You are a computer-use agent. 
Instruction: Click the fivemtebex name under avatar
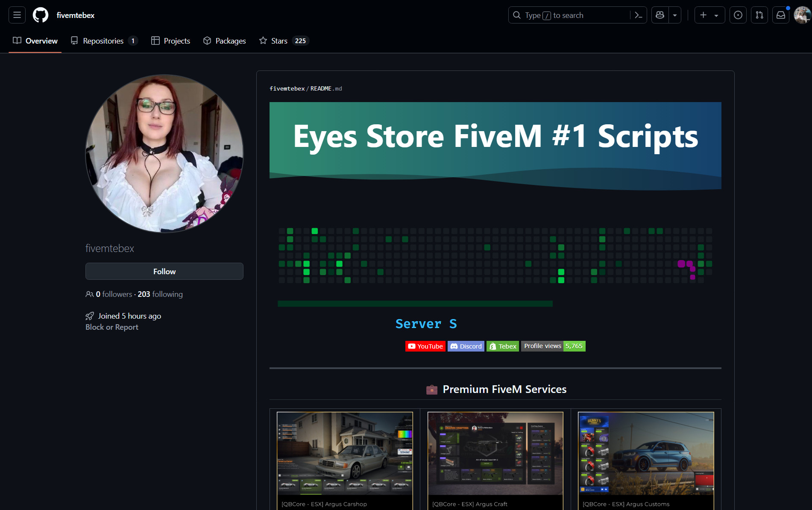coord(110,248)
